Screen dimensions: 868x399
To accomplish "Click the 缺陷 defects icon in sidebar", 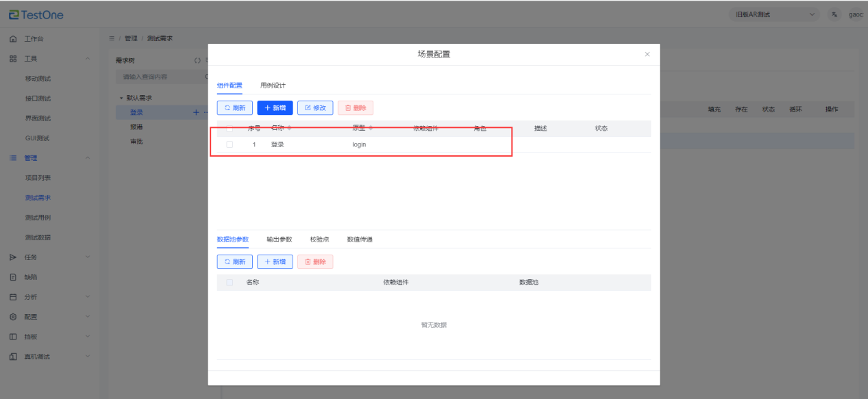I will point(13,277).
